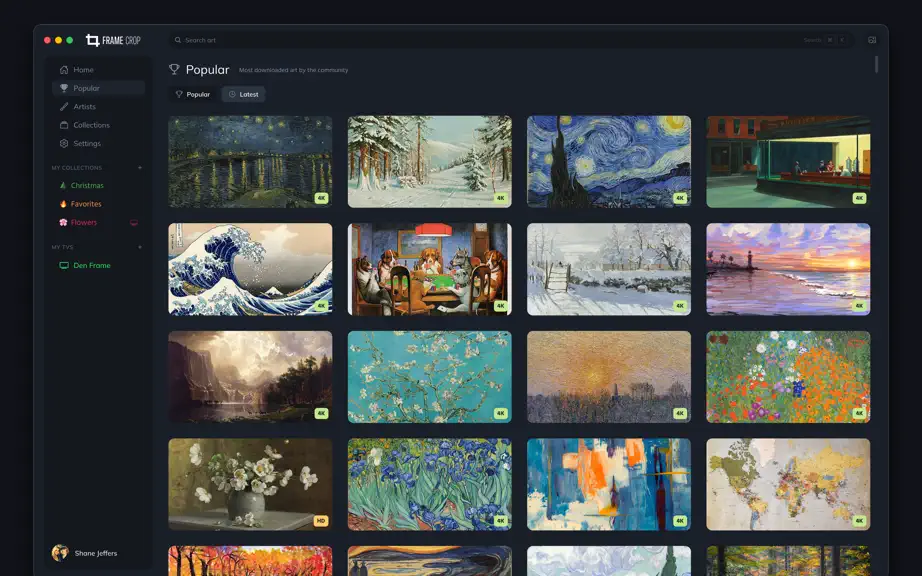922x576 pixels.
Task: Open the Artists section with brush icon
Action: (98, 106)
